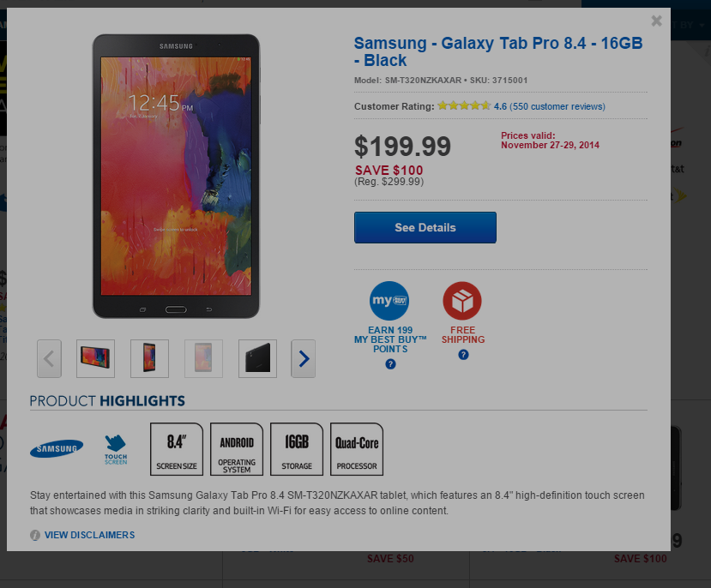The height and width of the screenshot is (588, 711).
Task: Click the star rating next to Customer Rating
Action: [x=463, y=106]
